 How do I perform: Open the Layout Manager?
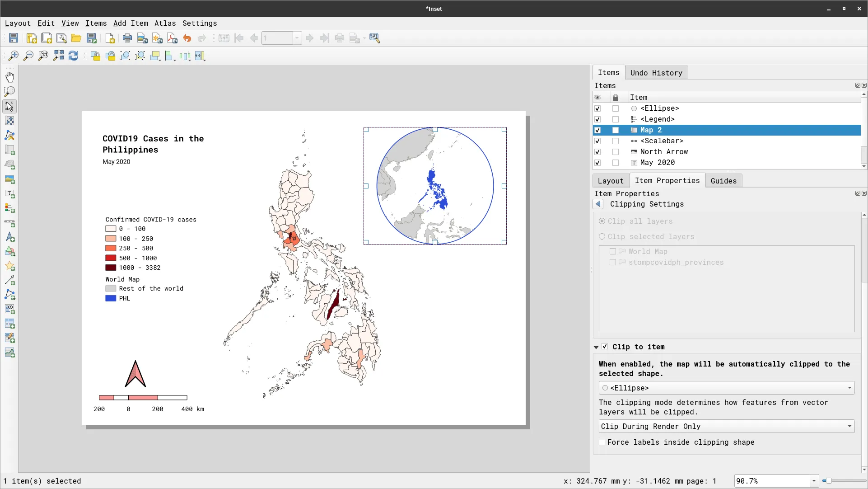tap(62, 38)
